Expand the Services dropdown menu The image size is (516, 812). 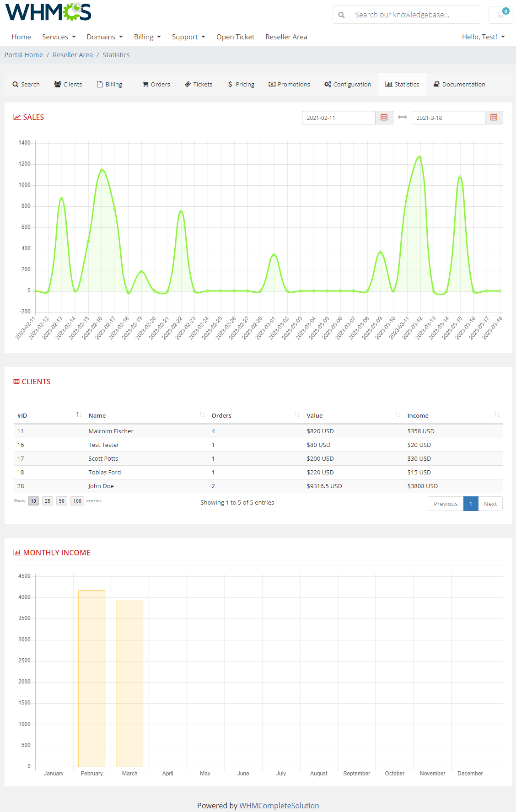(59, 37)
